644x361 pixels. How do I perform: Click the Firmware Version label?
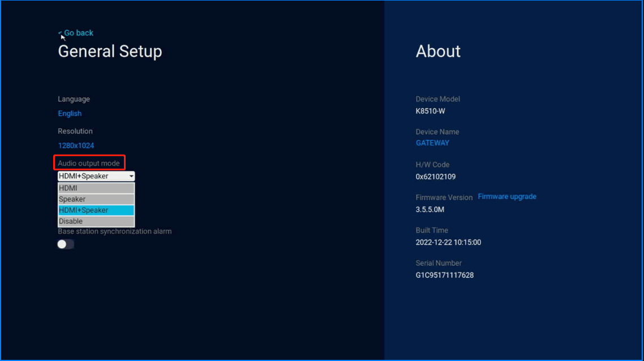click(x=444, y=197)
